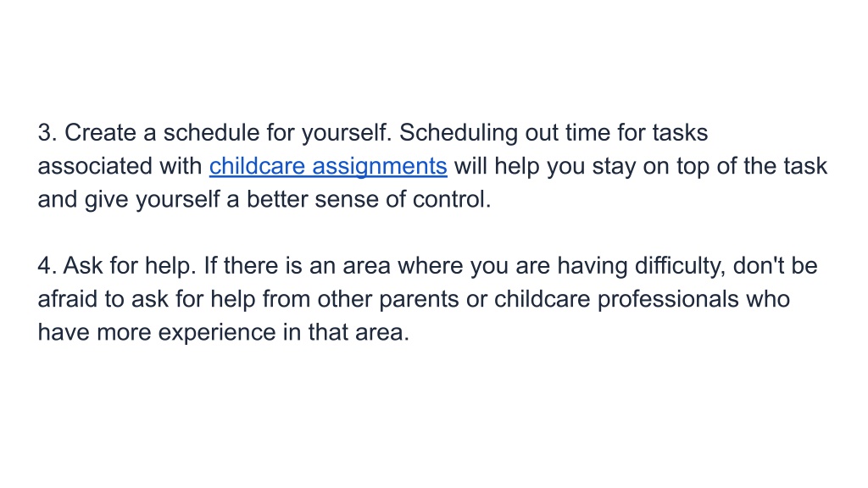
Task: Click the closing words 'in that area.'
Action: tap(346, 332)
